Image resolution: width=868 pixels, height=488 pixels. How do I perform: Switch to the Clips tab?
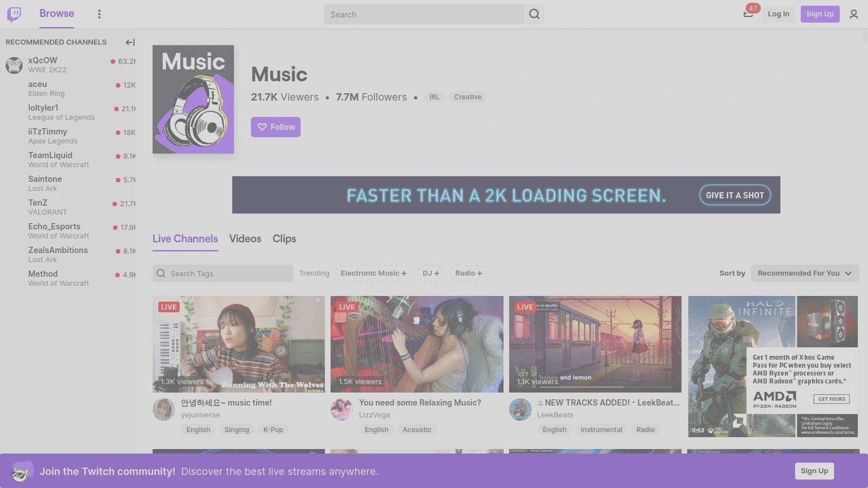pos(284,239)
